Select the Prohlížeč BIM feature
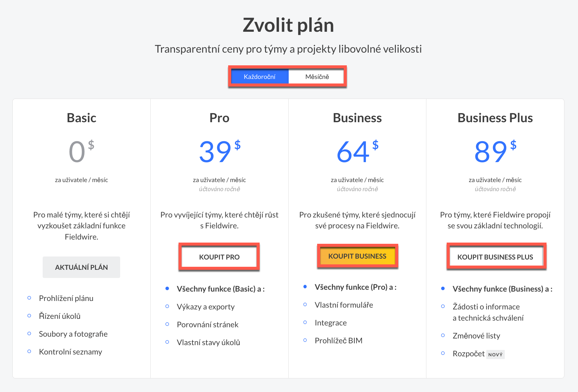The width and height of the screenshot is (578, 392). 338,341
